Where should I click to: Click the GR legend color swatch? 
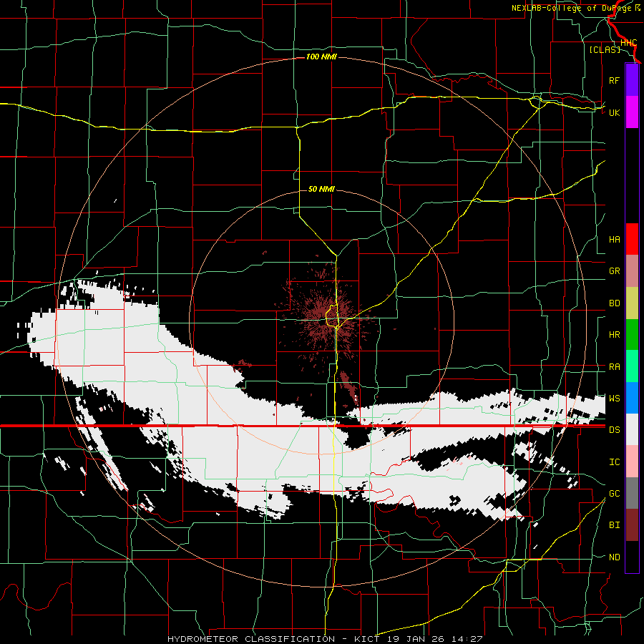coord(632,271)
